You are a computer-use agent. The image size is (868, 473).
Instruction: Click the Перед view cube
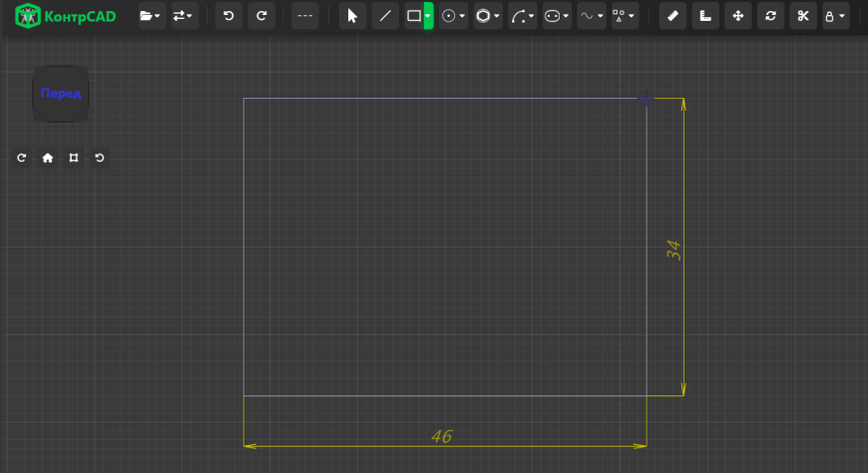[x=60, y=94]
